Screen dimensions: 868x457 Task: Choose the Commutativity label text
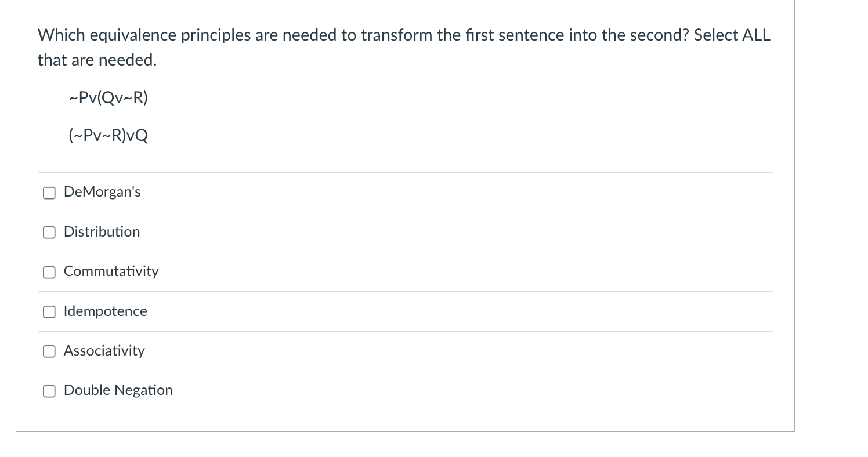[x=111, y=271]
